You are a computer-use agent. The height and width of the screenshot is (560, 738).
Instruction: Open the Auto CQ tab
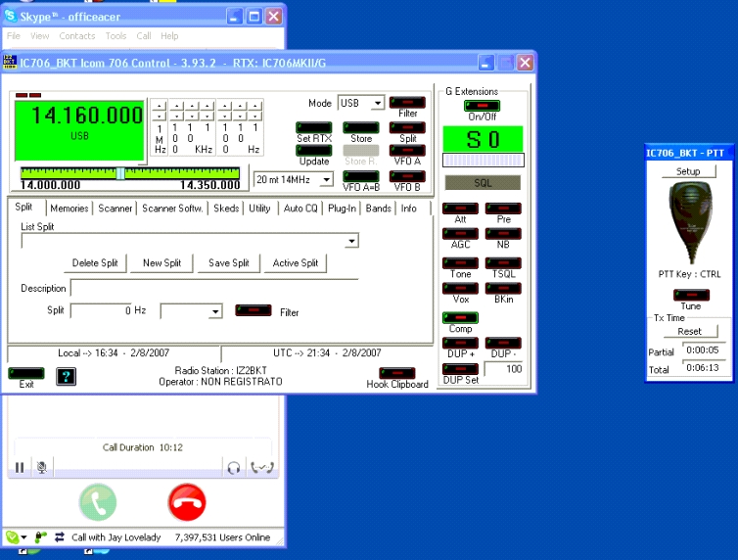point(300,208)
